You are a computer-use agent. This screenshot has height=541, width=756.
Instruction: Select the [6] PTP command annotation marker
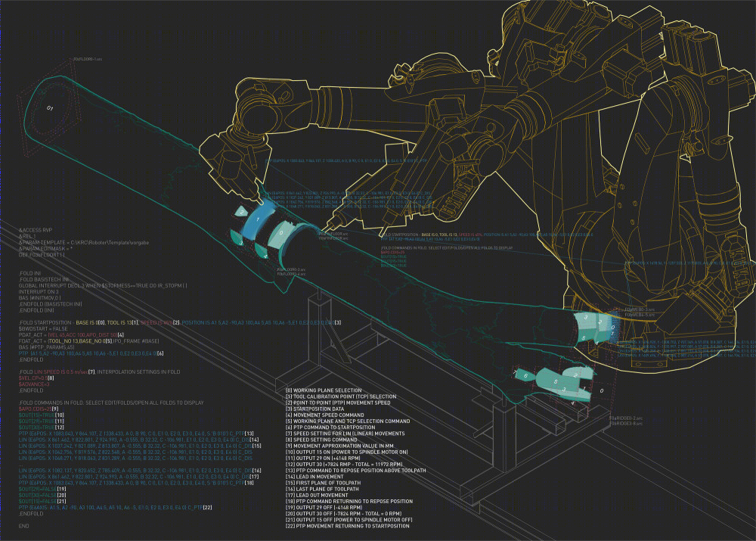click(160, 354)
